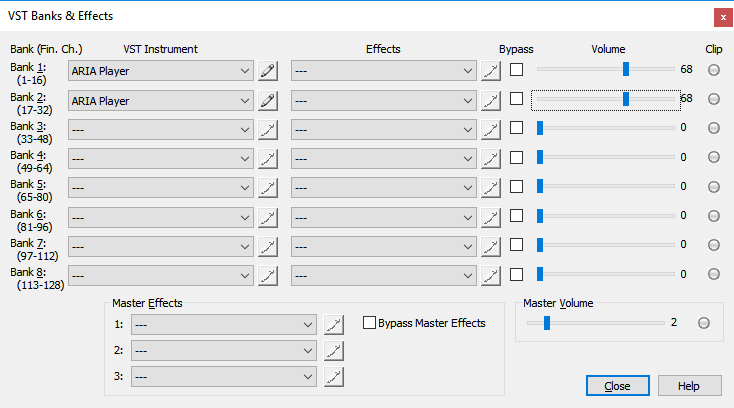Click the Bank 1 effects edit icon
734x408 pixels.
pyautogui.click(x=489, y=70)
